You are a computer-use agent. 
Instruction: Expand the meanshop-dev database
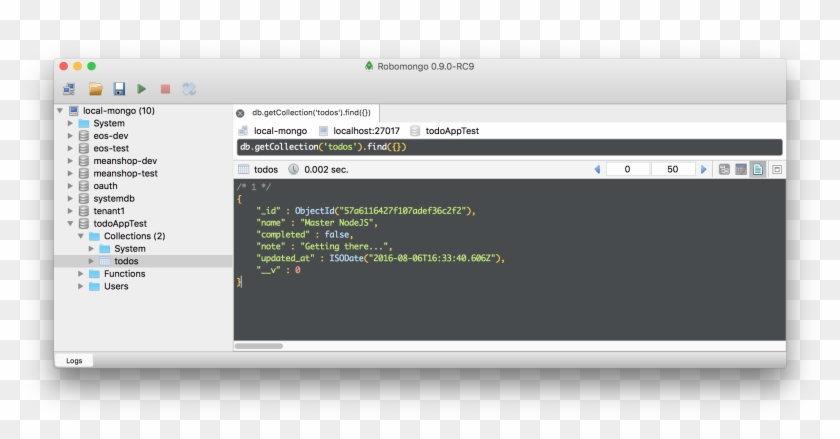click(x=70, y=161)
